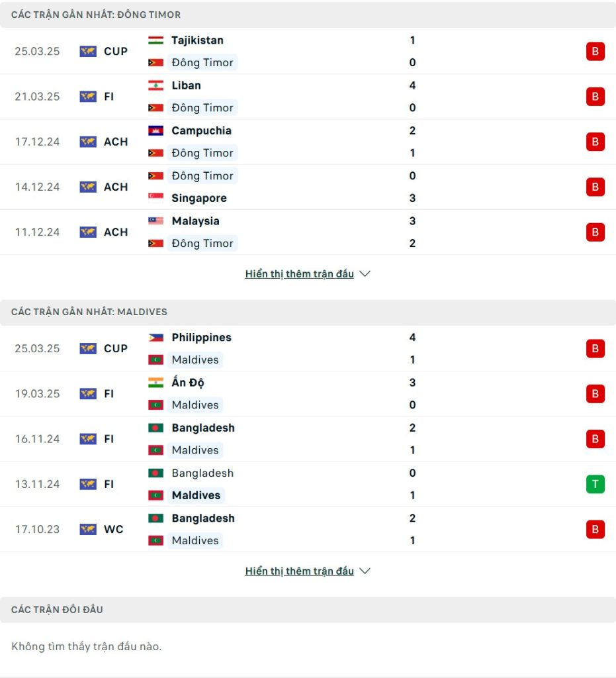Expand more matches under Đông Timor section
Image resolution: width=616 pixels, height=678 pixels.
[x=299, y=273]
